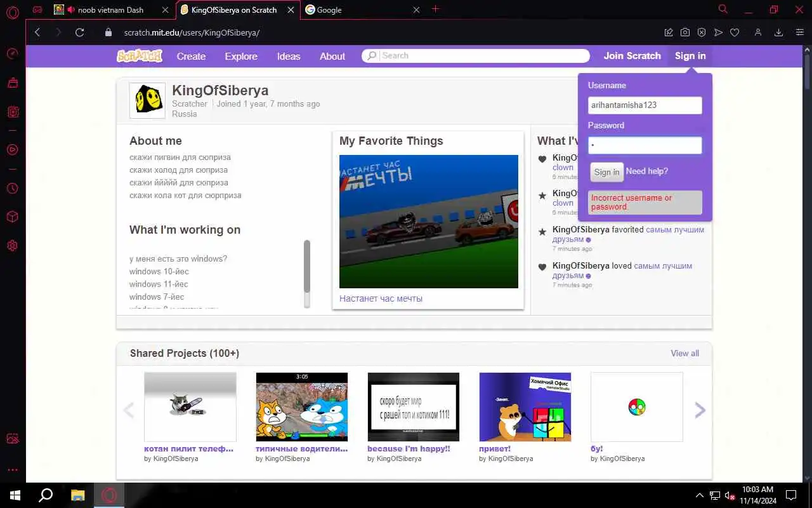Open the бу! project thumbnail
812x508 pixels.
637,407
